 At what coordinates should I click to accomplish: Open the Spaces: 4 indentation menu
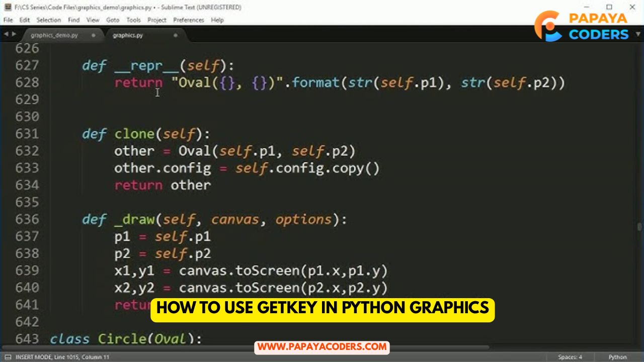point(570,357)
